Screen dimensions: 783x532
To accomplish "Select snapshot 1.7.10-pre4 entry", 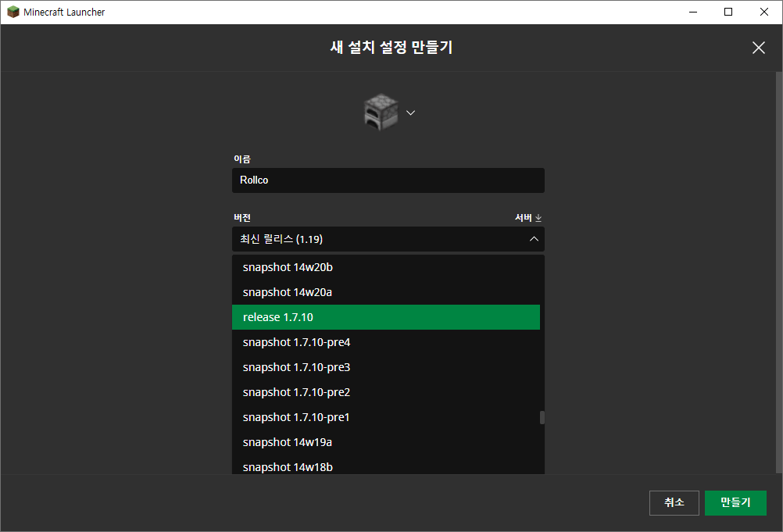I will click(x=385, y=342).
